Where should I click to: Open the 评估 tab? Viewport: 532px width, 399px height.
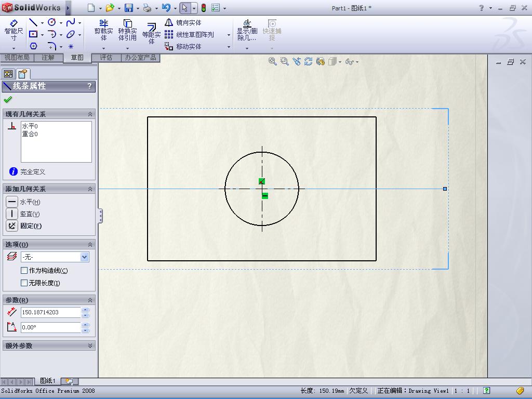tap(106, 58)
